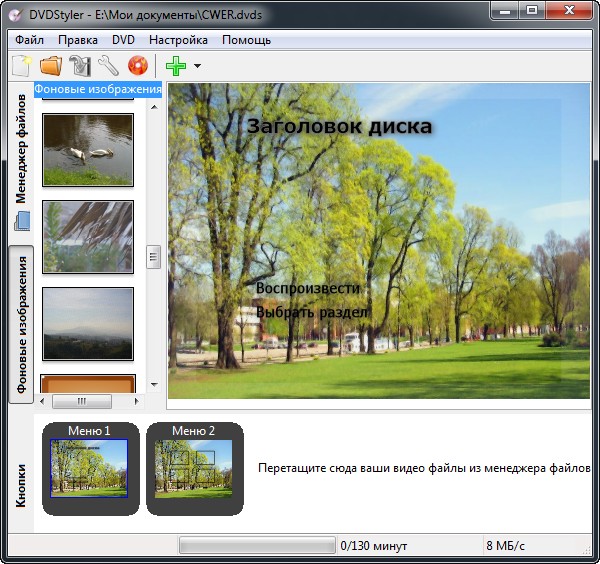Click the Выбрать раздел button on the menu canvas
The image size is (600, 564).
click(x=312, y=312)
